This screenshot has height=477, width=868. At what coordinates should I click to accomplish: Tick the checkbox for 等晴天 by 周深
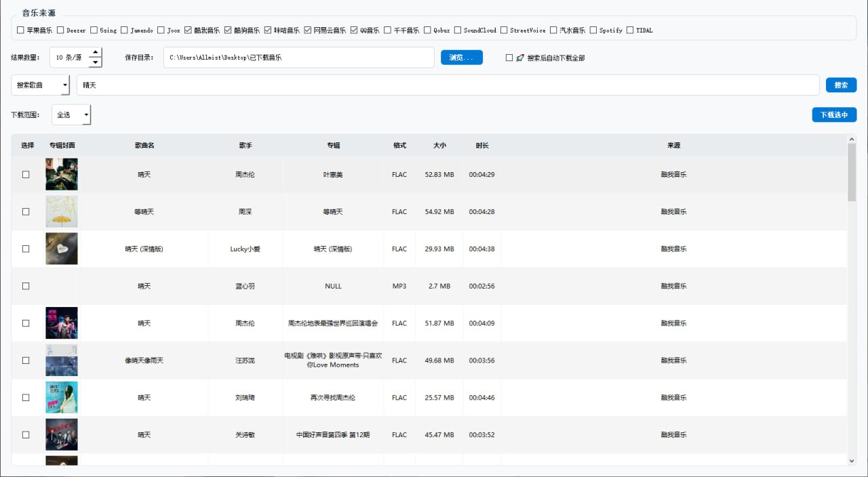pyautogui.click(x=26, y=211)
